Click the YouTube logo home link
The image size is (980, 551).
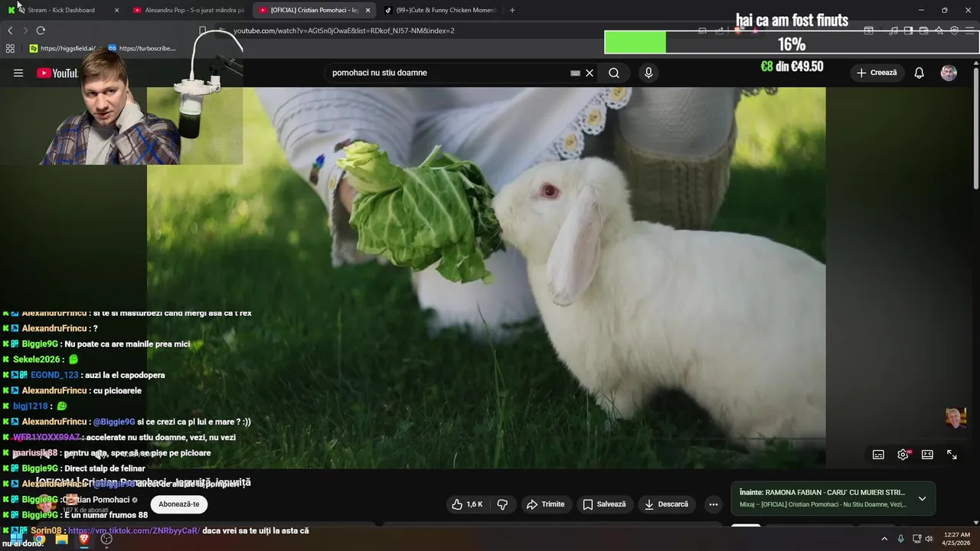57,73
